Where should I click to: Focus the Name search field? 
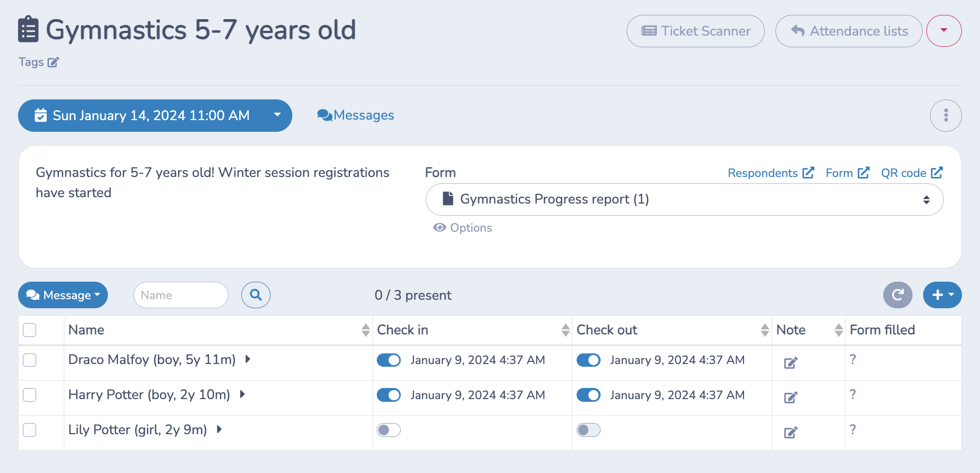coord(181,295)
